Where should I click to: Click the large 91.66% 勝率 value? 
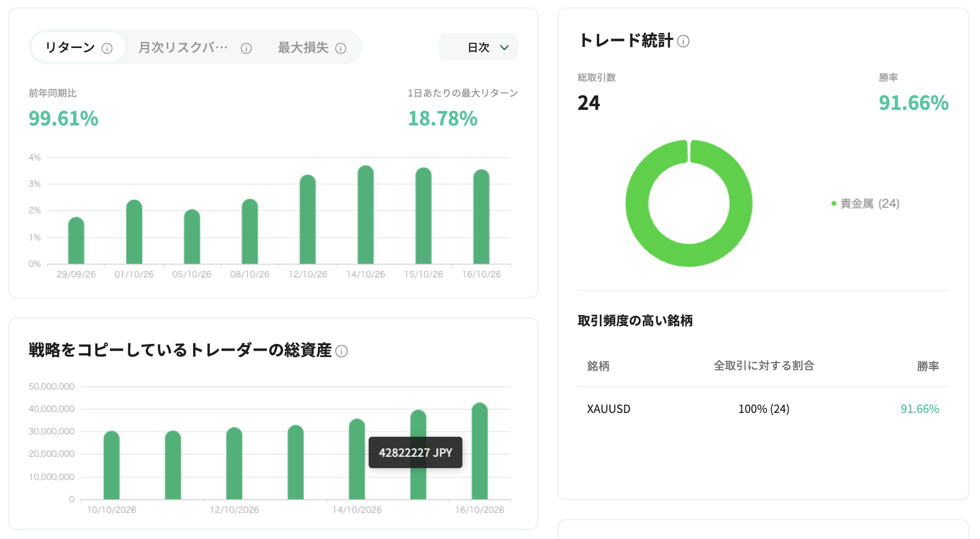(x=914, y=103)
